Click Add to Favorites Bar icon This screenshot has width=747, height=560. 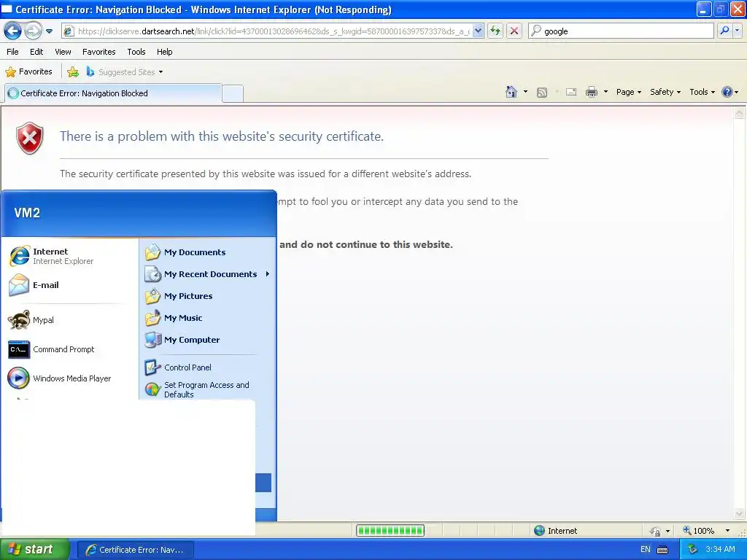(x=73, y=72)
